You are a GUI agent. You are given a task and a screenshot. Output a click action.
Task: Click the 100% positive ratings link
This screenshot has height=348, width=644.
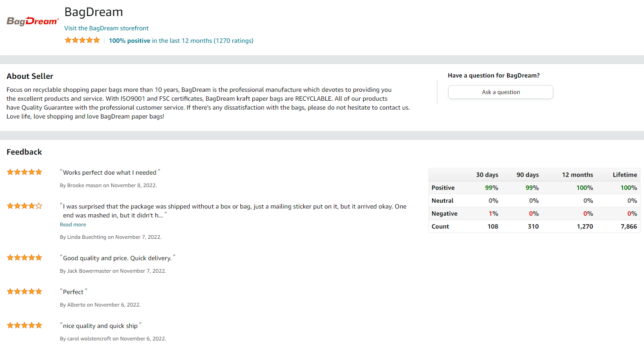coord(181,41)
